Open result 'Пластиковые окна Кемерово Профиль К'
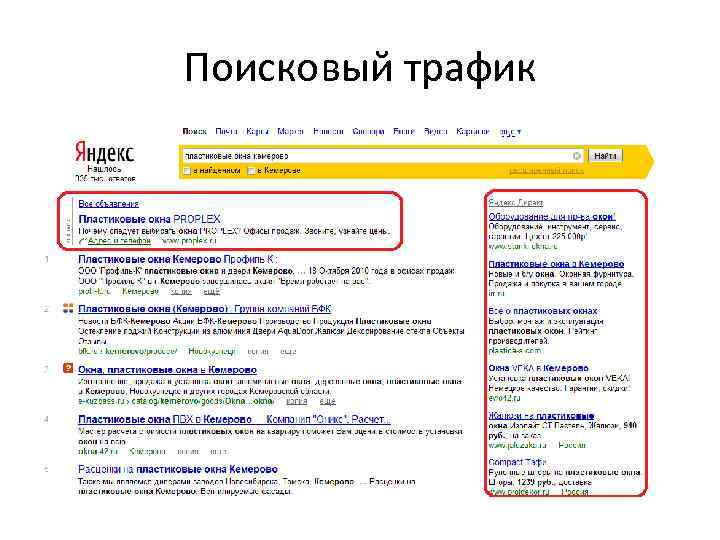This screenshot has height=540, width=720. point(177,259)
